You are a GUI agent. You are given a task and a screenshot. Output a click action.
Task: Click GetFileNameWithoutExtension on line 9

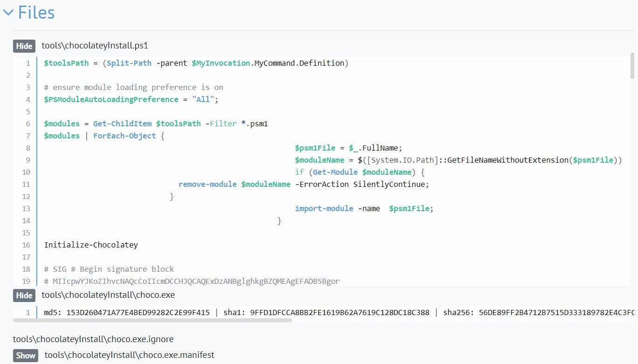(x=508, y=160)
